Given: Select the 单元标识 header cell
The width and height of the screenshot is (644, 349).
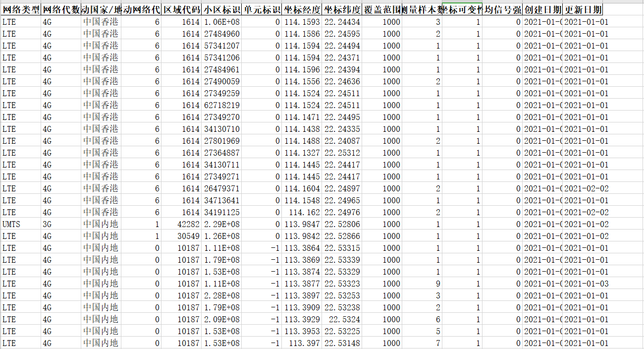Looking at the screenshot, I should [262, 9].
